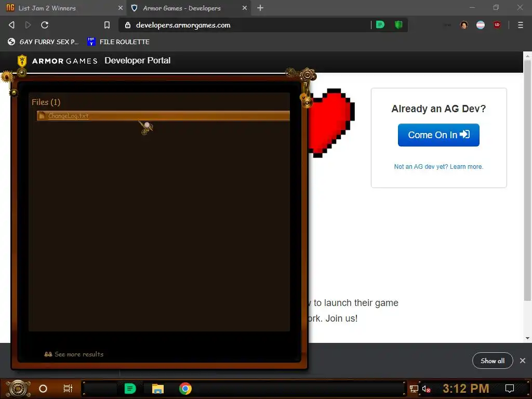Click the muted volume icon in tray
The height and width of the screenshot is (399, 532).
426,389
